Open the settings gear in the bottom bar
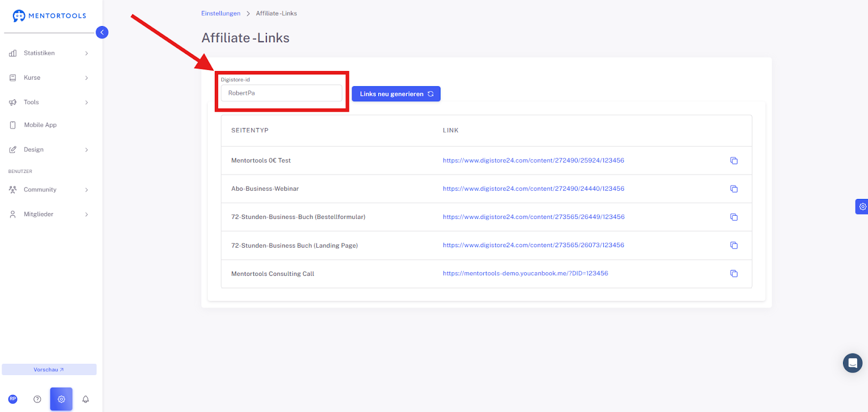This screenshot has width=868, height=412. 61,399
